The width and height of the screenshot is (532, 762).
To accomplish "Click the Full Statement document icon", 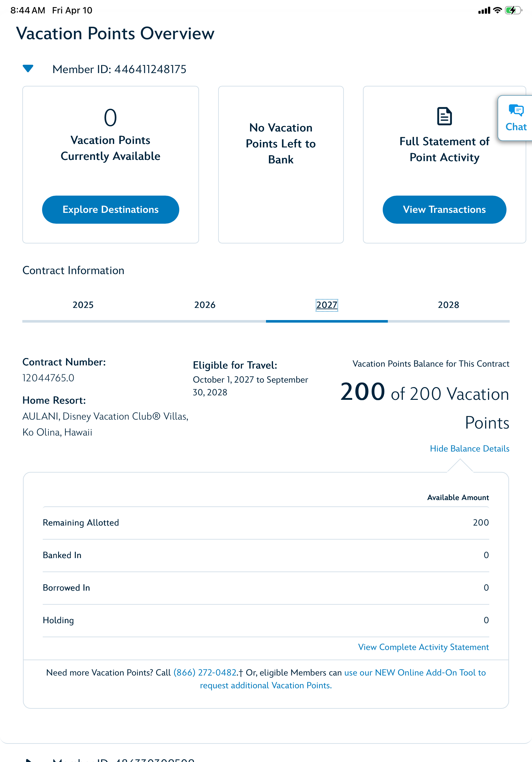I will [x=444, y=116].
